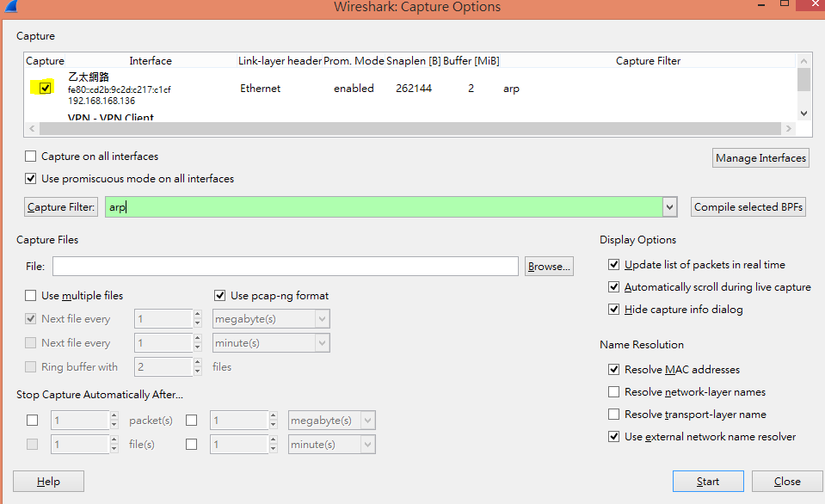
Task: Click inside the File name field
Action: click(284, 266)
